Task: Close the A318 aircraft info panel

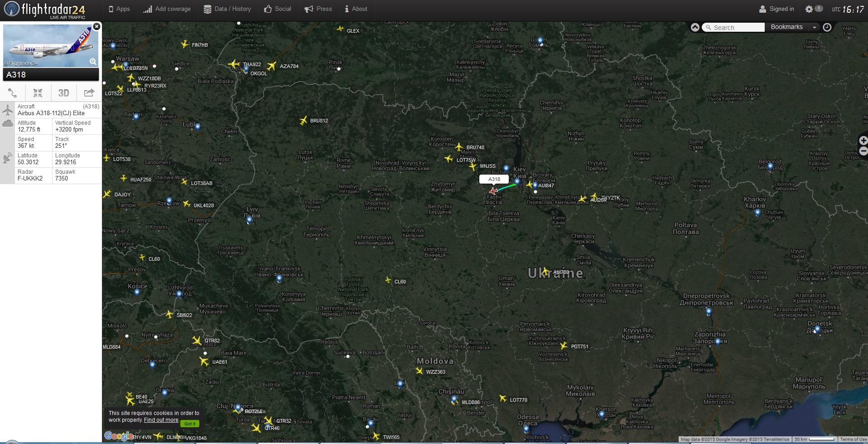Action: click(x=96, y=27)
